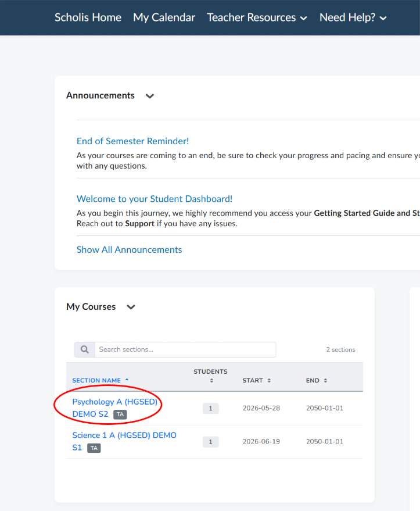Click the Science 1 A end date 2050-01-01
Image resolution: width=420 pixels, height=511 pixels.
click(x=325, y=441)
